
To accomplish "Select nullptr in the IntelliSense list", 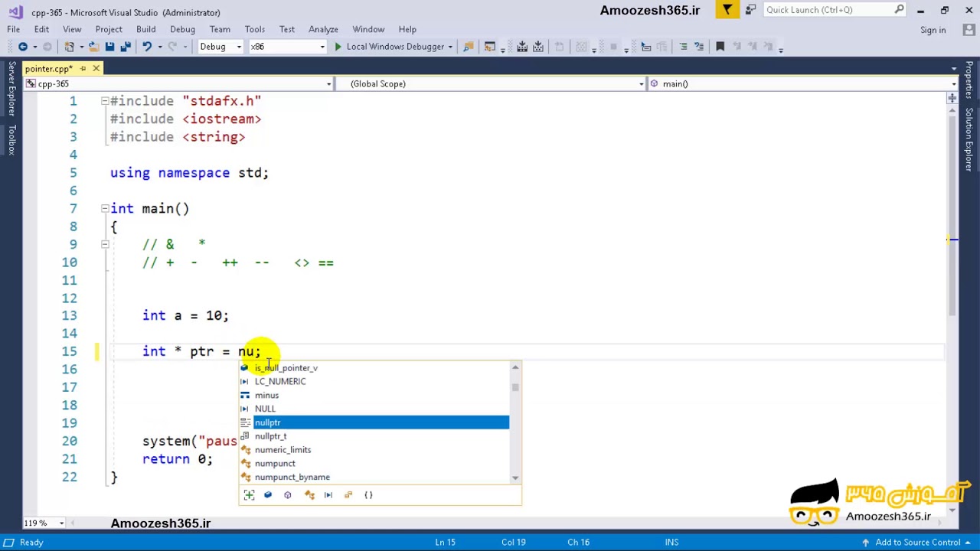I will (374, 422).
